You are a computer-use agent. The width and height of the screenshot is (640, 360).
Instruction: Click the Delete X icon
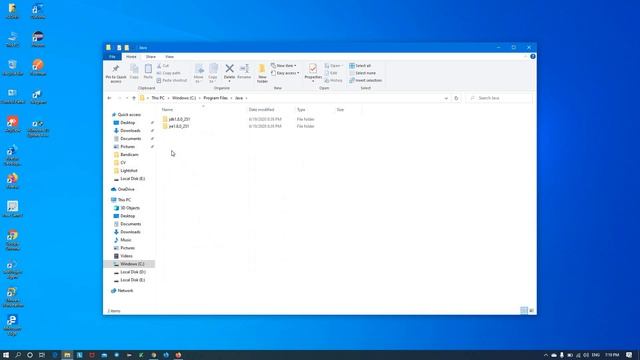click(229, 69)
